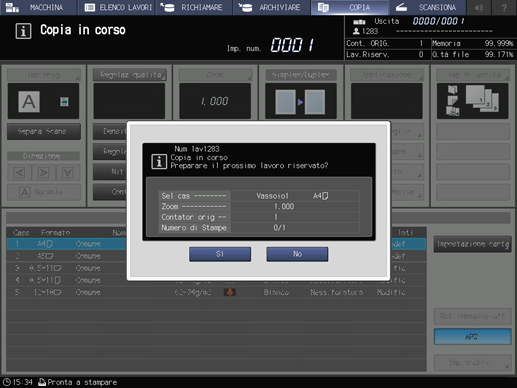The height and width of the screenshot is (388, 517).
Task: Click the original type A thumbnail
Action: [29, 102]
